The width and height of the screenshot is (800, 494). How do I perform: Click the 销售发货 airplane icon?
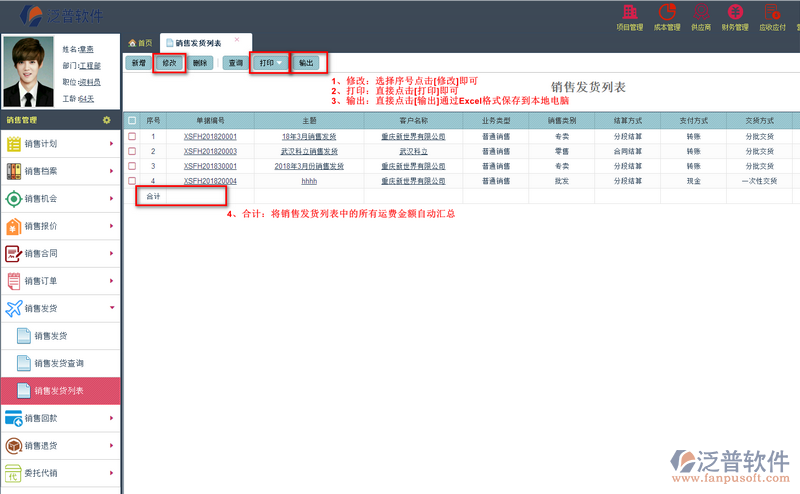(x=14, y=308)
